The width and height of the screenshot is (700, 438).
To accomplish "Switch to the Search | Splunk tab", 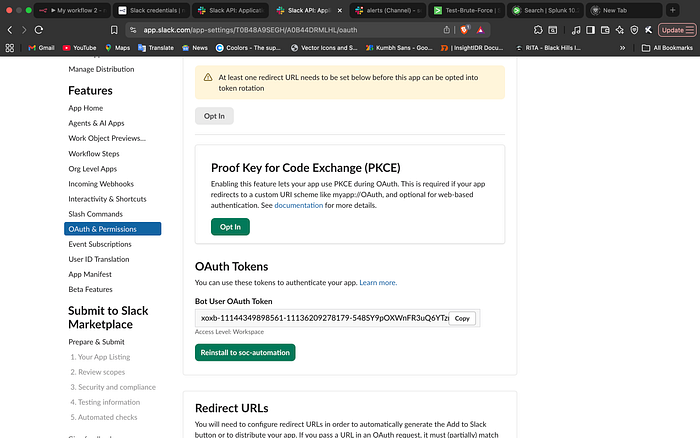I will click(x=546, y=10).
